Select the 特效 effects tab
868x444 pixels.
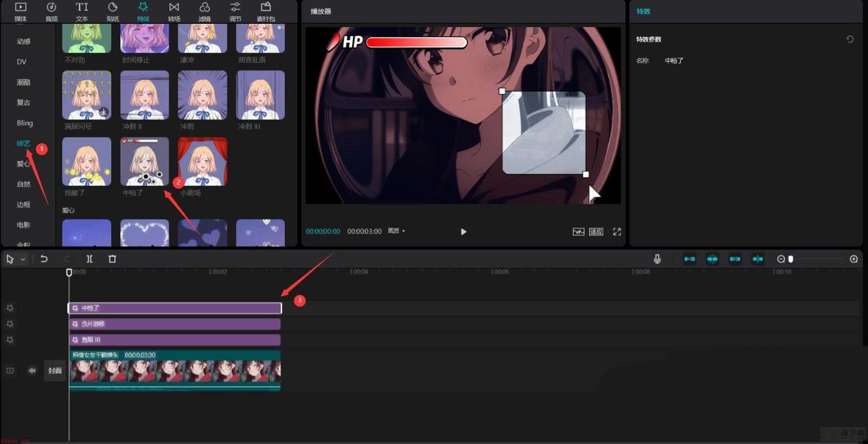[143, 11]
